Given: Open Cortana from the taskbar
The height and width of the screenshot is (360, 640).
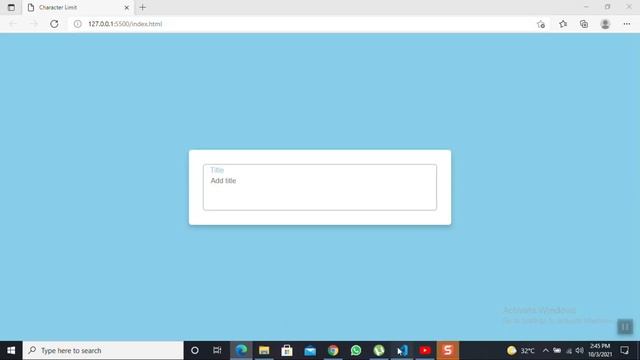Looking at the screenshot, I should 195,350.
